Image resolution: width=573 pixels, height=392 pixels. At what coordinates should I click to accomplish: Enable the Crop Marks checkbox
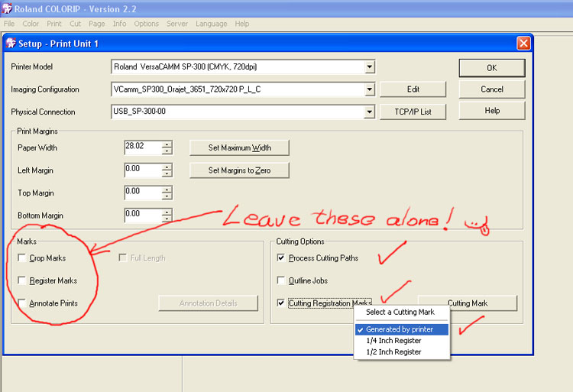tap(22, 258)
